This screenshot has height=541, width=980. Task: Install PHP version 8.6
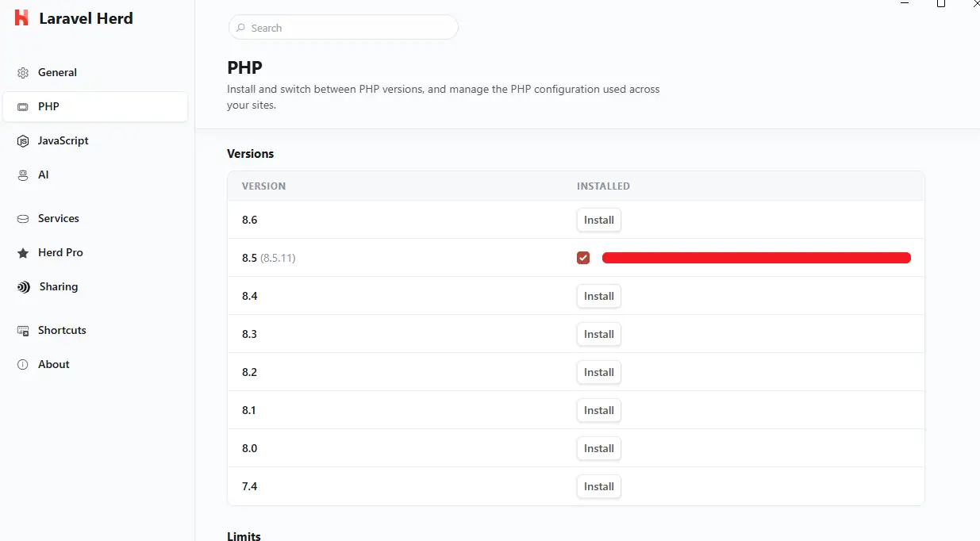(x=599, y=220)
